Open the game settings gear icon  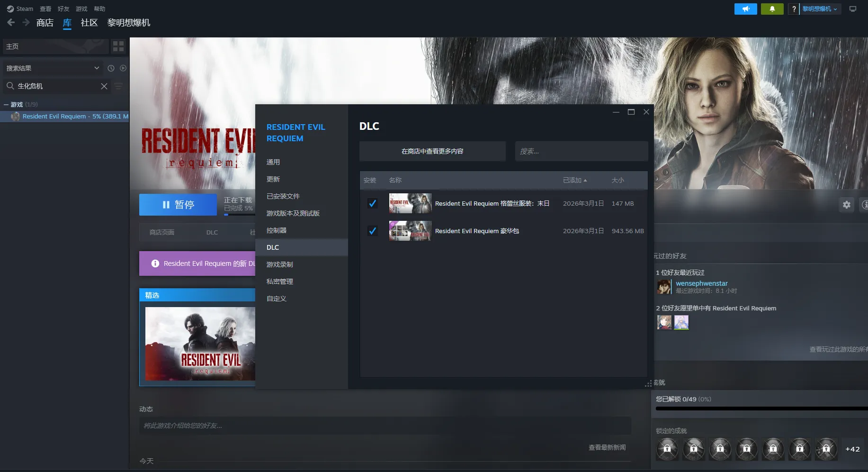tap(846, 205)
